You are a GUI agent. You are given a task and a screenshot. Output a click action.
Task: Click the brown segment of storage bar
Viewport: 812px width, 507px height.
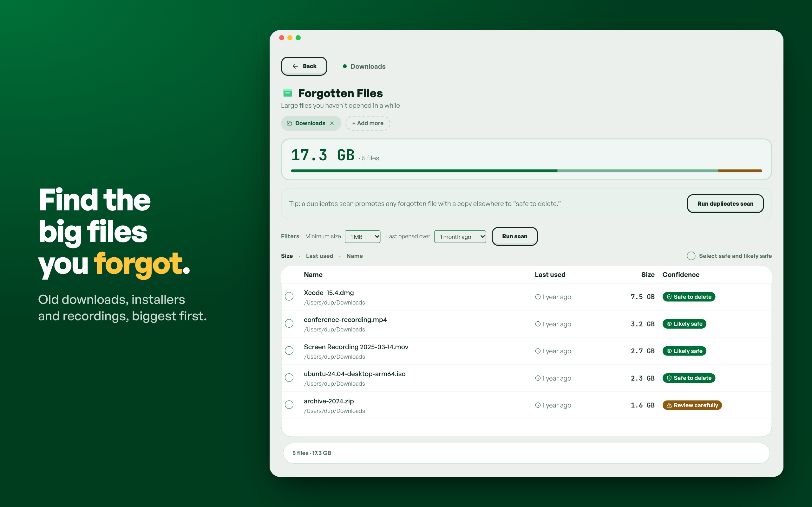[x=740, y=171]
